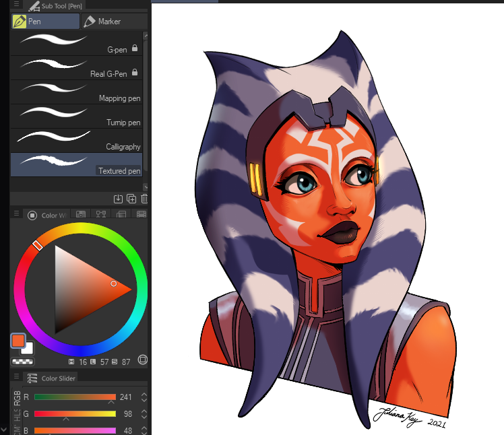Open the Intermediate Color palette tab icon
This screenshot has height=435, width=504.
pos(101,214)
